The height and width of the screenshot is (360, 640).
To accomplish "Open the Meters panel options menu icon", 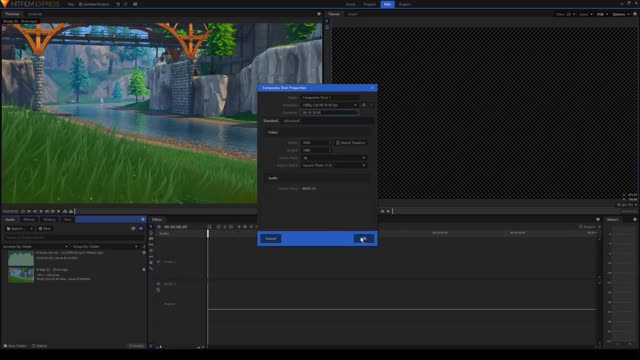I will [x=635, y=220].
